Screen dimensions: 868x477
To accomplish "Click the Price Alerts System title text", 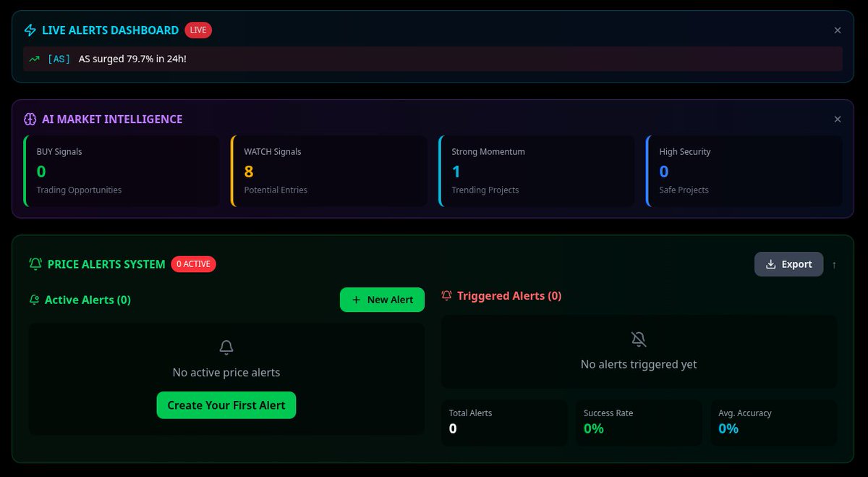I will [106, 264].
